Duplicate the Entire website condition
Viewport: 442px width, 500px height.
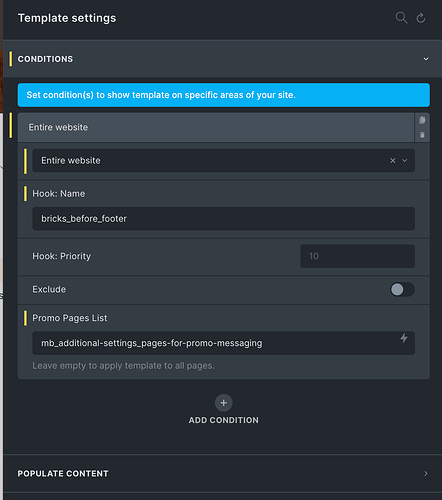(422, 120)
